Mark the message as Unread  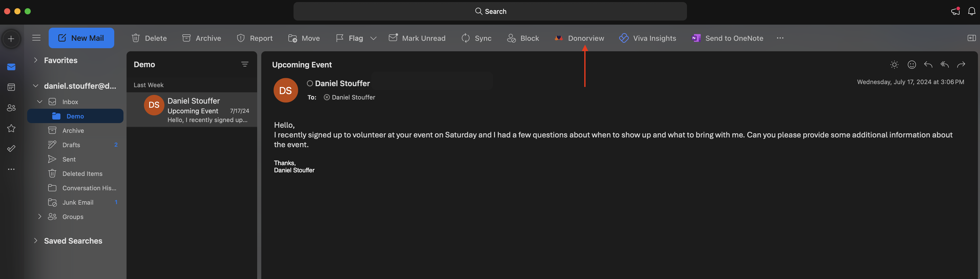417,38
